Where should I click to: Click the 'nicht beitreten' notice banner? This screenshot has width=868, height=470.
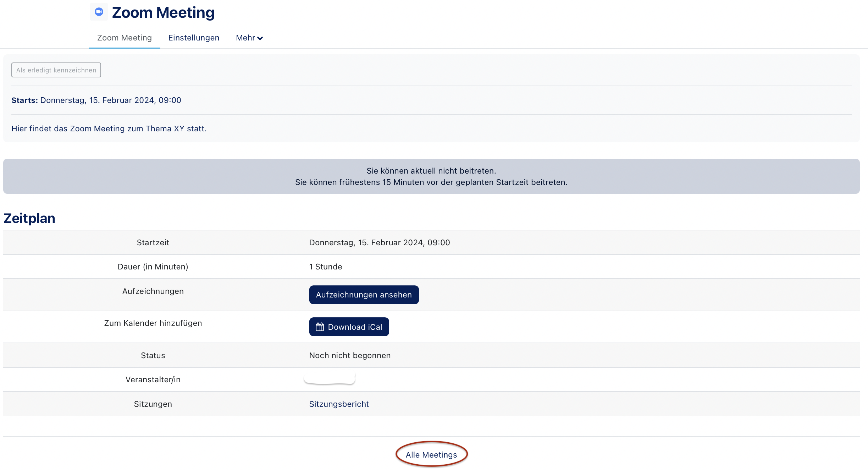pyautogui.click(x=431, y=176)
